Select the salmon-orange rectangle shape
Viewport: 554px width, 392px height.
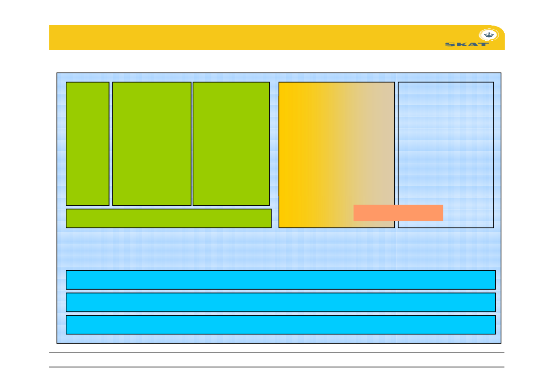398,213
